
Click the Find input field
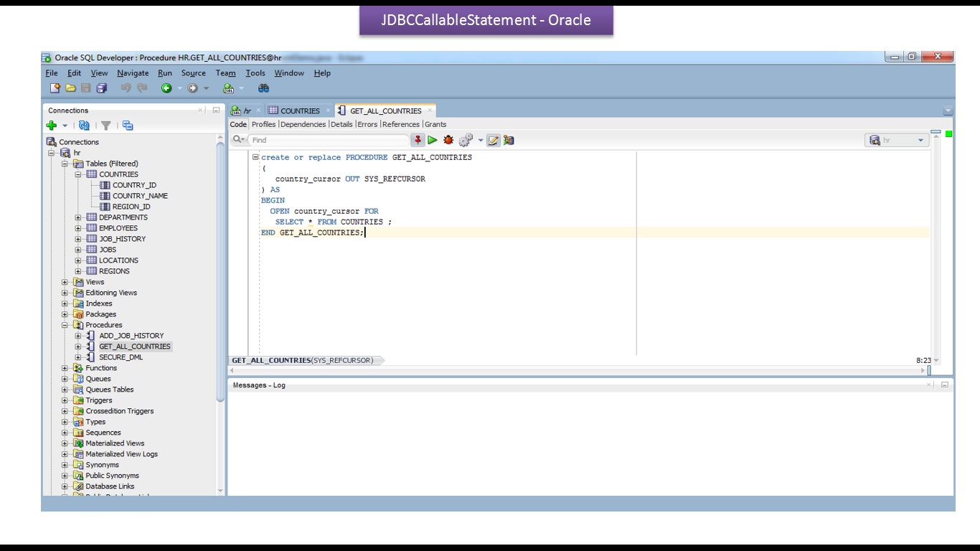[x=329, y=140]
